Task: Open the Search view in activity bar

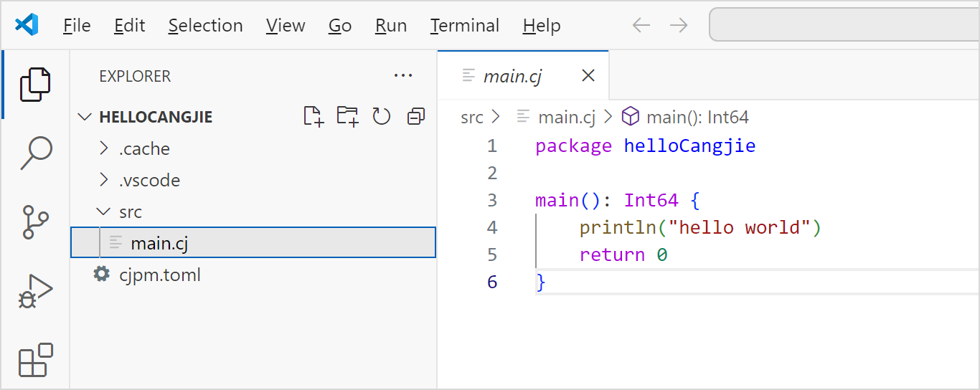Action: pos(35,152)
